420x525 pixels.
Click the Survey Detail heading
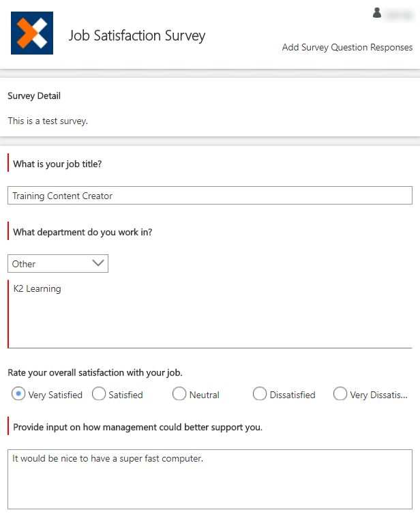(34, 95)
